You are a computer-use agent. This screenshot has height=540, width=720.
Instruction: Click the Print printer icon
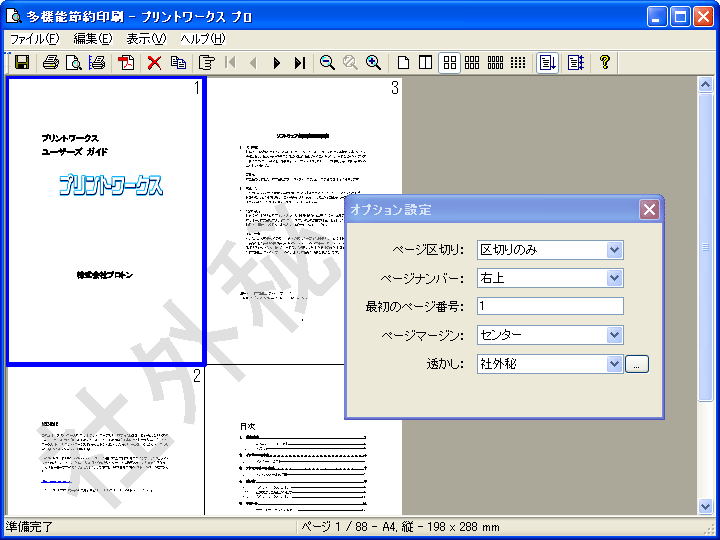(51, 62)
